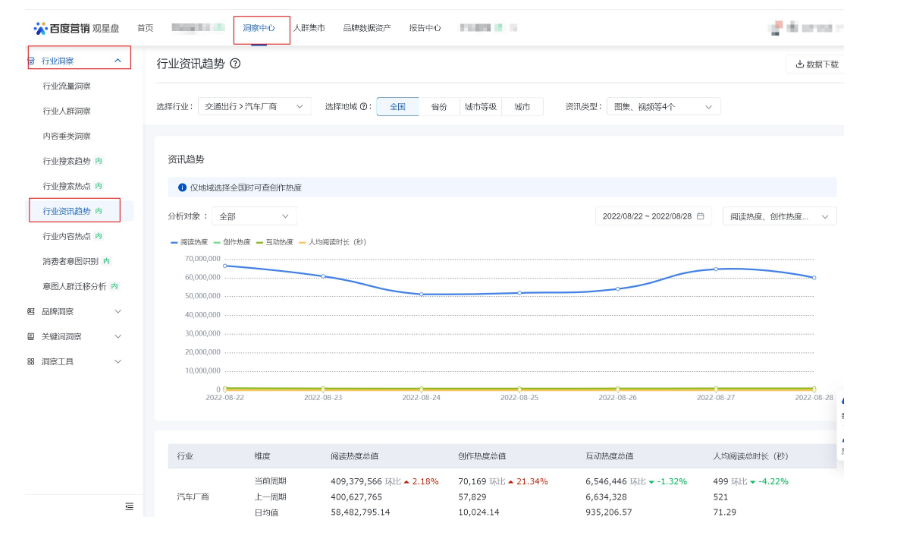Open the 分析对象 全部 dropdown
The height and width of the screenshot is (544, 905).
tap(254, 216)
